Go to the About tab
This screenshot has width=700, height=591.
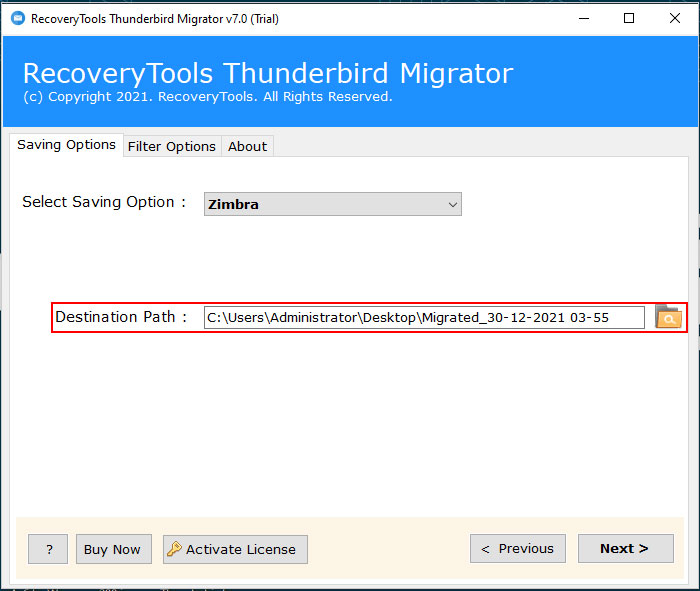pos(247,146)
